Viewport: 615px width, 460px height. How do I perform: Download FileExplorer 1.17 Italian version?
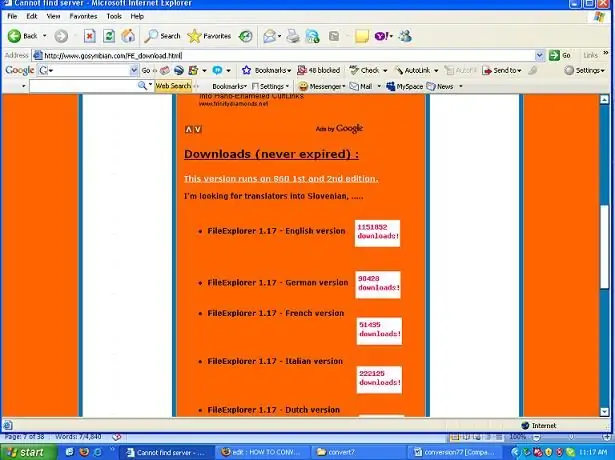pos(275,361)
